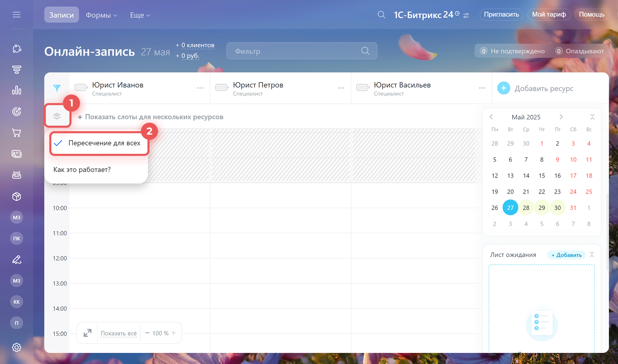
Task: Open the settings gear in sidebar
Action: [16, 347]
